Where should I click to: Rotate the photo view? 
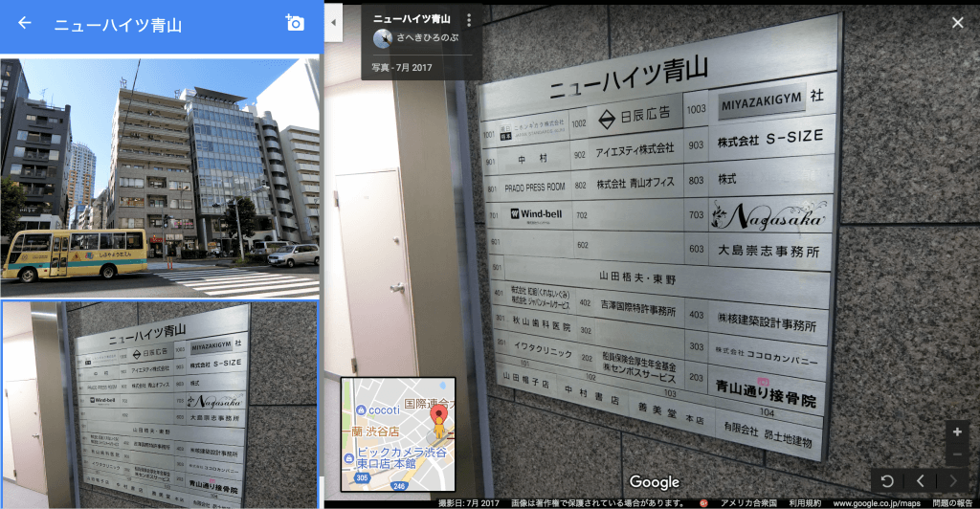coord(887,481)
